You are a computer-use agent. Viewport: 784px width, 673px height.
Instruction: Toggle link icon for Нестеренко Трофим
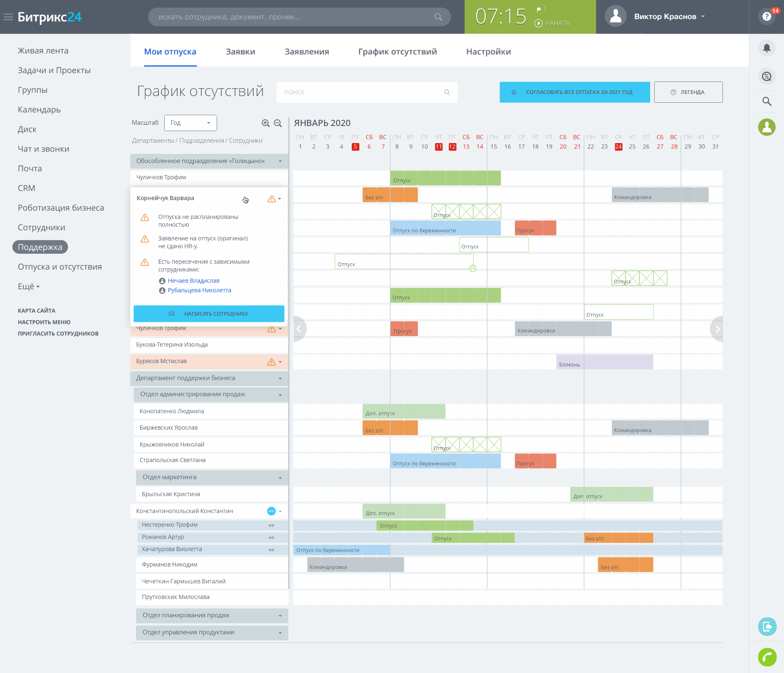271,525
